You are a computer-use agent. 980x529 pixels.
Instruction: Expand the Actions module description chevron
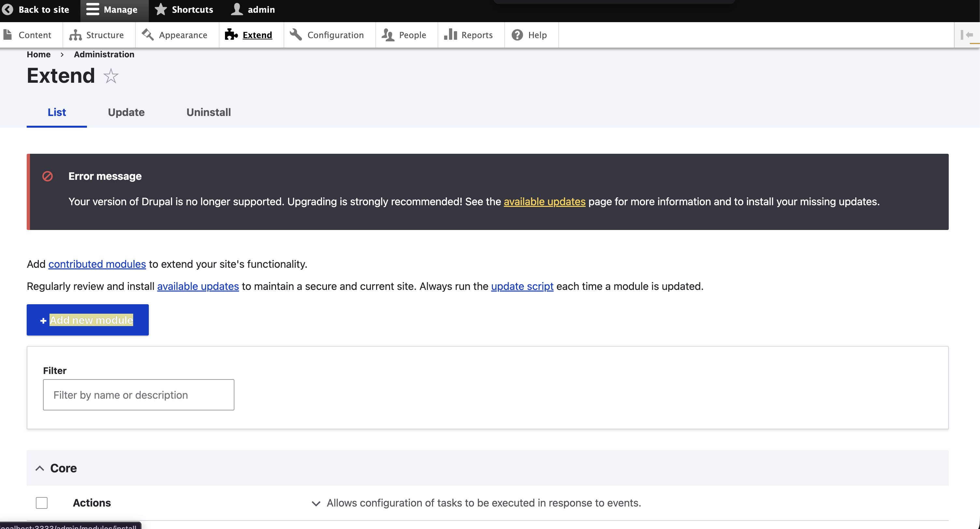tap(315, 503)
